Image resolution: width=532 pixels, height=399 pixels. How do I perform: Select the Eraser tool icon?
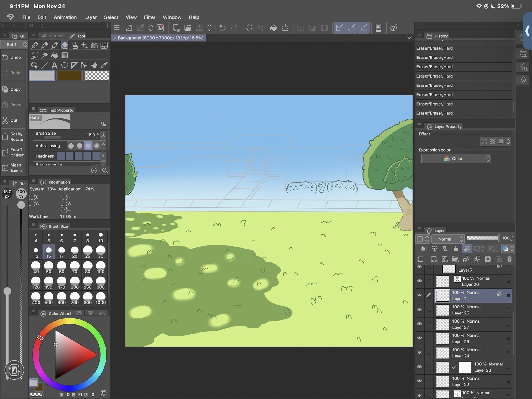pos(64,45)
